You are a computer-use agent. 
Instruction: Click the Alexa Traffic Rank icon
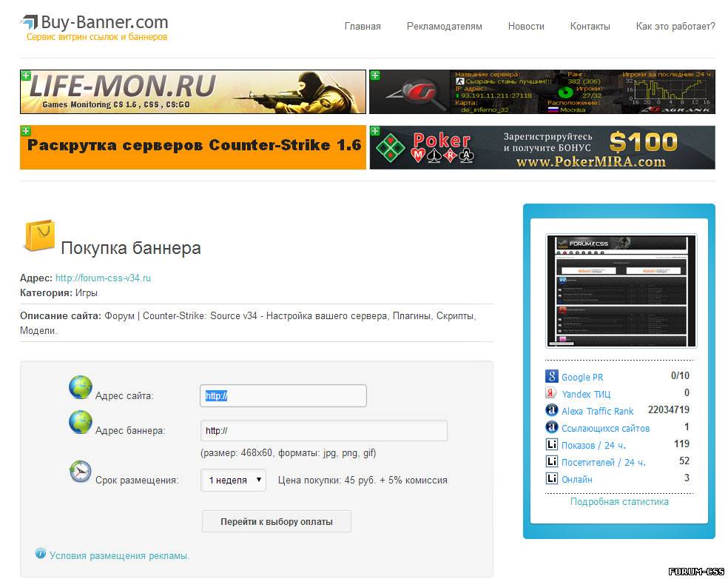[x=552, y=410]
